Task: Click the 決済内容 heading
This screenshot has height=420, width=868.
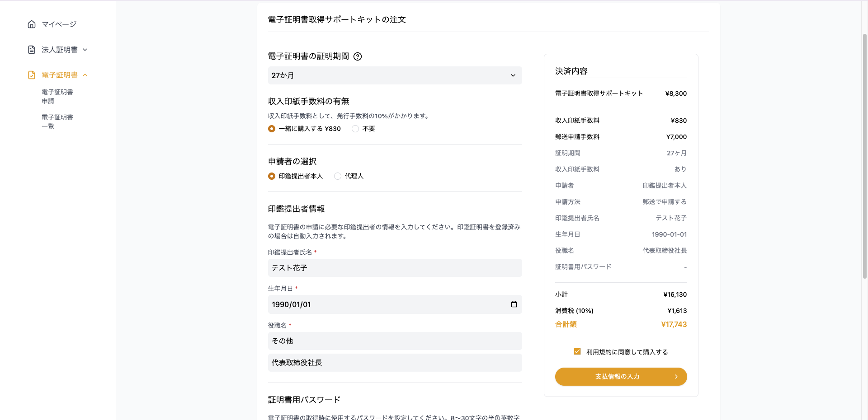Action: (571, 71)
